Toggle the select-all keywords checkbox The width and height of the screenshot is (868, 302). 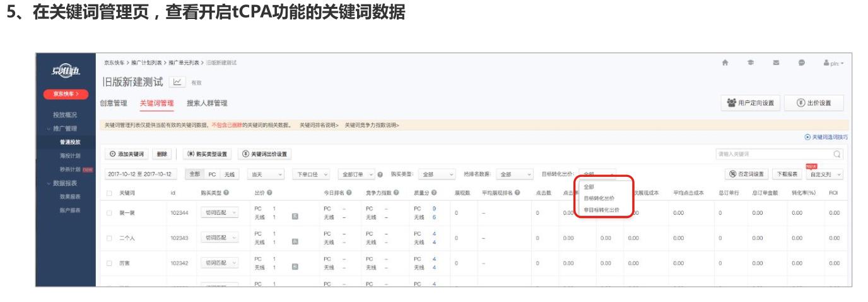[110, 192]
